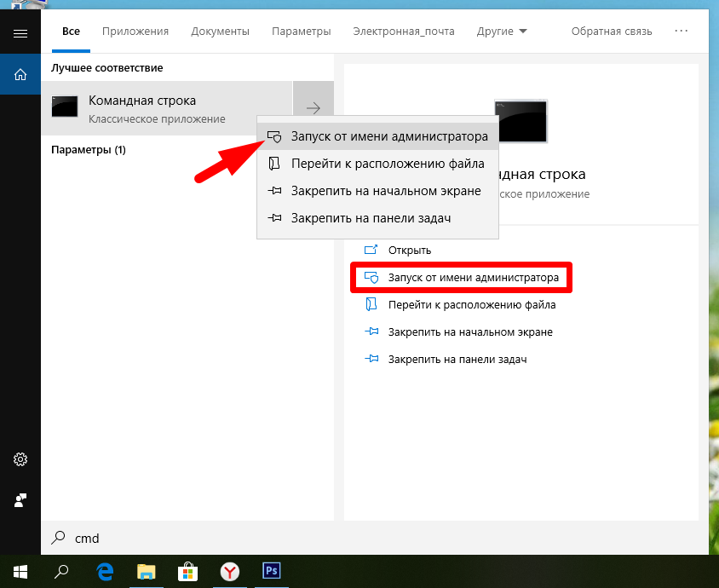Click blue pin icon beside right pane's панели задач
Viewport: 719px width, 588px height.
371,359
